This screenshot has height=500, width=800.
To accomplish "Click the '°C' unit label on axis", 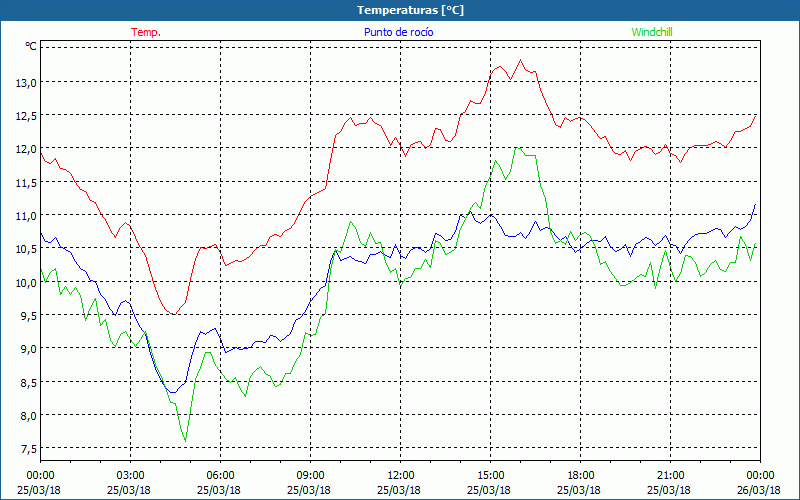I will [31, 46].
